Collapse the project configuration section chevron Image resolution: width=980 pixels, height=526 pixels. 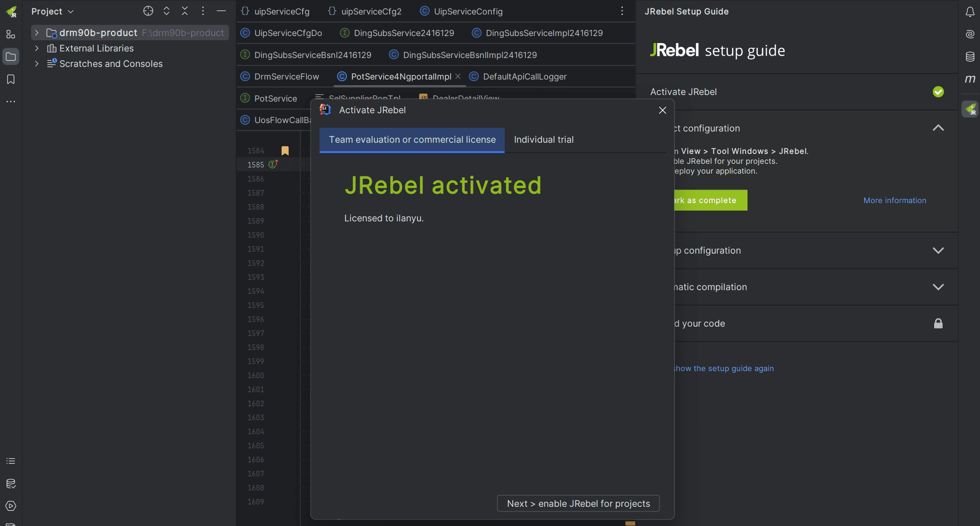[x=938, y=128]
